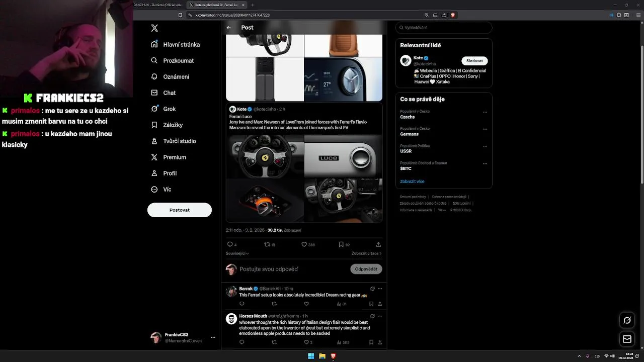The width and height of the screenshot is (644, 362).
Task: Open more options for $BTC trend
Action: pos(485,163)
